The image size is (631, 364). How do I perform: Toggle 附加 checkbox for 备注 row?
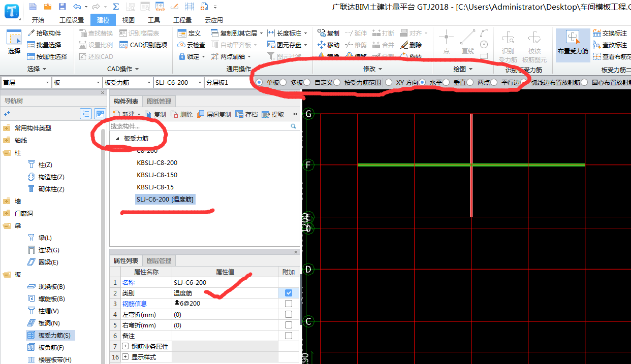coord(289,336)
